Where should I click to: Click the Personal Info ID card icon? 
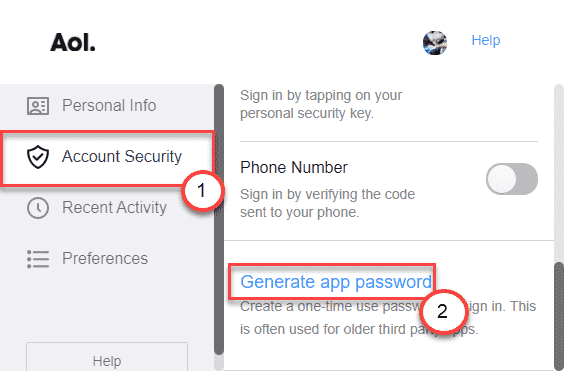[x=38, y=106]
